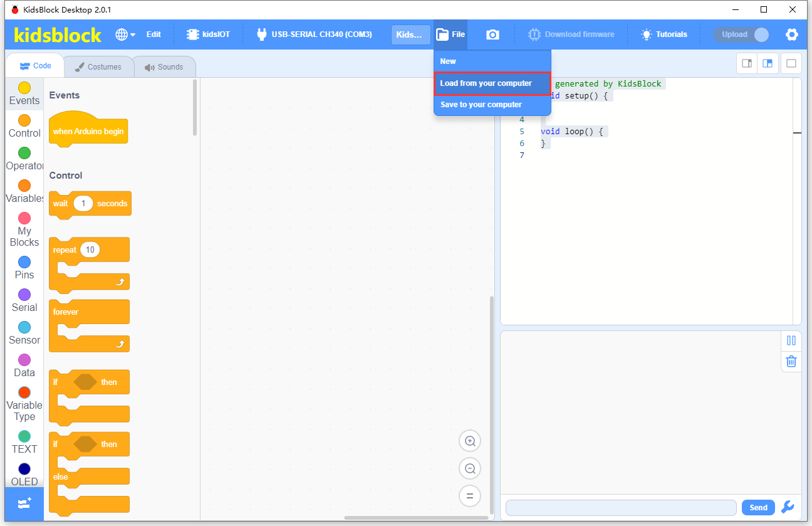This screenshot has height=526, width=812.
Task: Zoom out the workspace
Action: click(470, 468)
